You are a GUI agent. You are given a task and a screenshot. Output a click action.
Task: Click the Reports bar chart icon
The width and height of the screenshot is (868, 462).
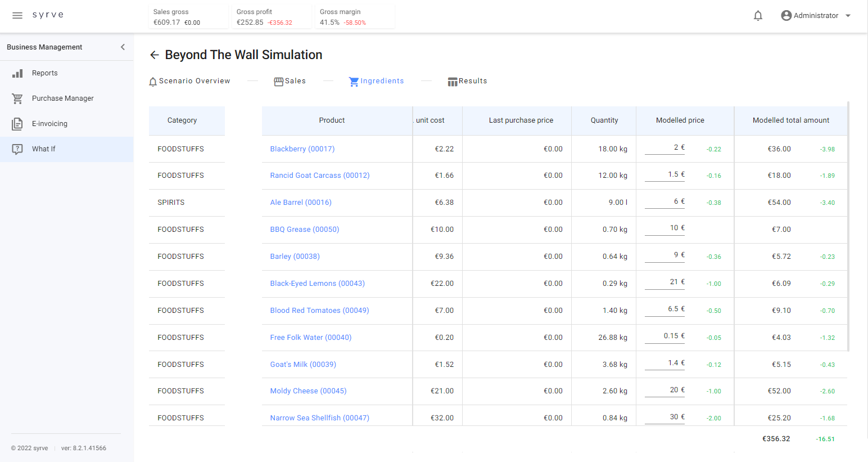(x=17, y=73)
